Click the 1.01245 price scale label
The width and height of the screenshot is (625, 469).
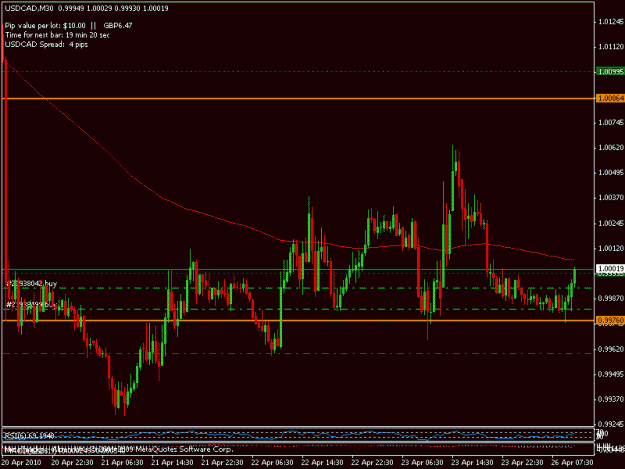tap(611, 22)
